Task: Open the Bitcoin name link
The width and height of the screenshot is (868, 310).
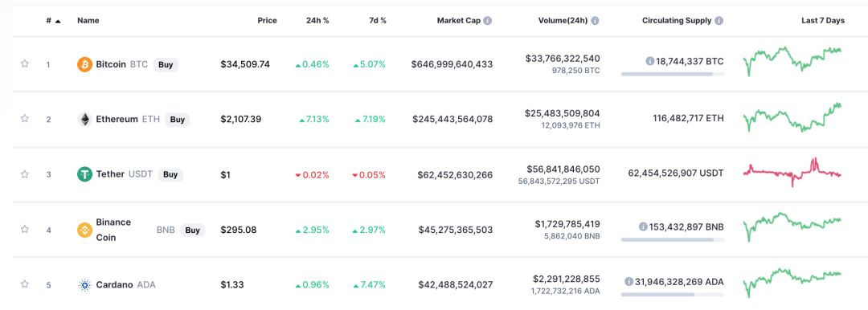Action: pyautogui.click(x=111, y=64)
